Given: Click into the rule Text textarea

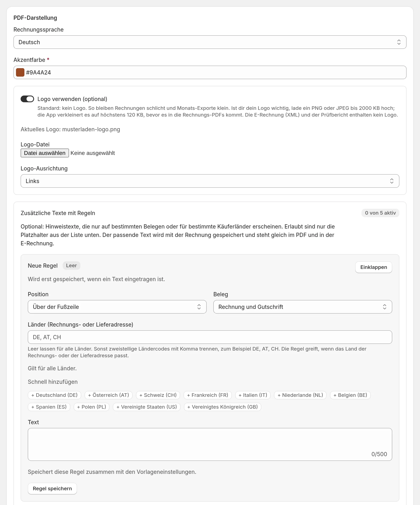Looking at the screenshot, I should [210, 444].
